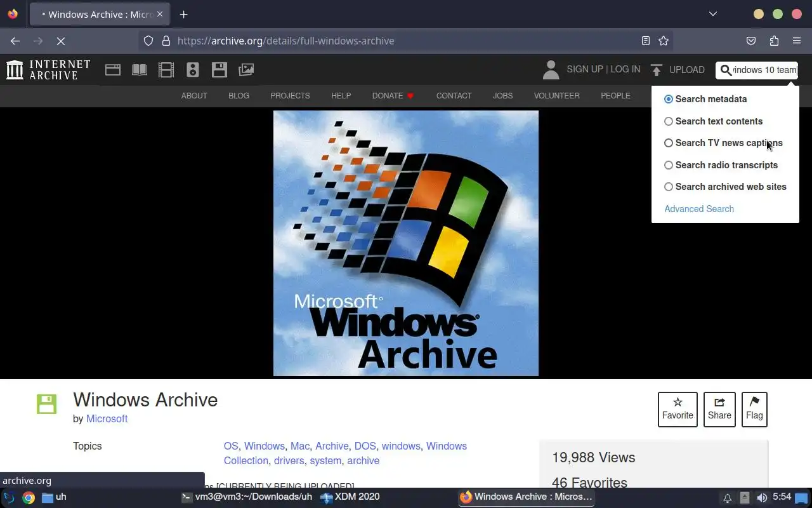812x508 pixels.
Task: Open the Audio speaker icon
Action: pos(193,70)
